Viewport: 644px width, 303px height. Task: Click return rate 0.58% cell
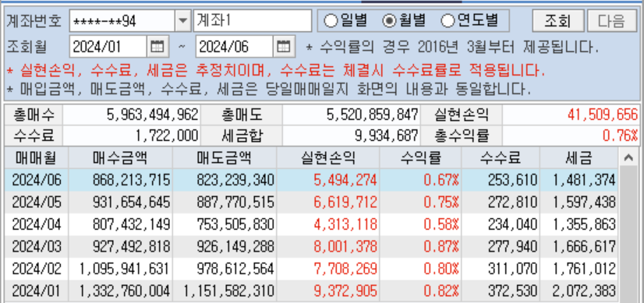pos(420,224)
